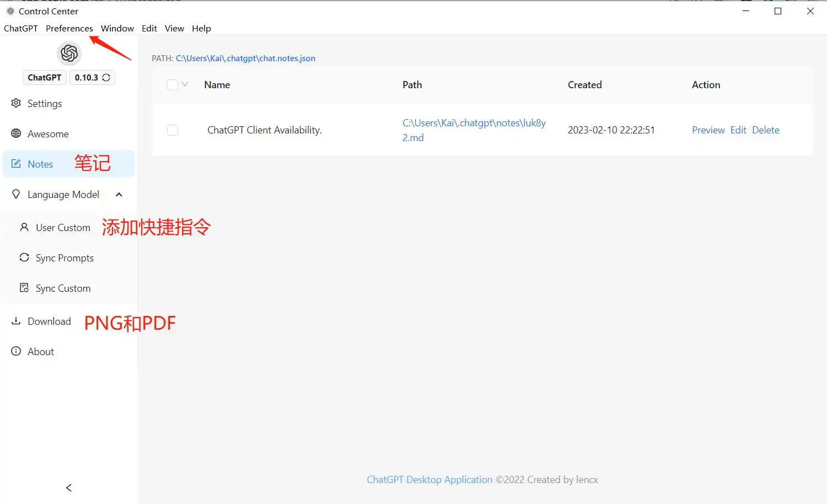The image size is (827, 504).
Task: Open the Sync Custom page
Action: coord(69,288)
